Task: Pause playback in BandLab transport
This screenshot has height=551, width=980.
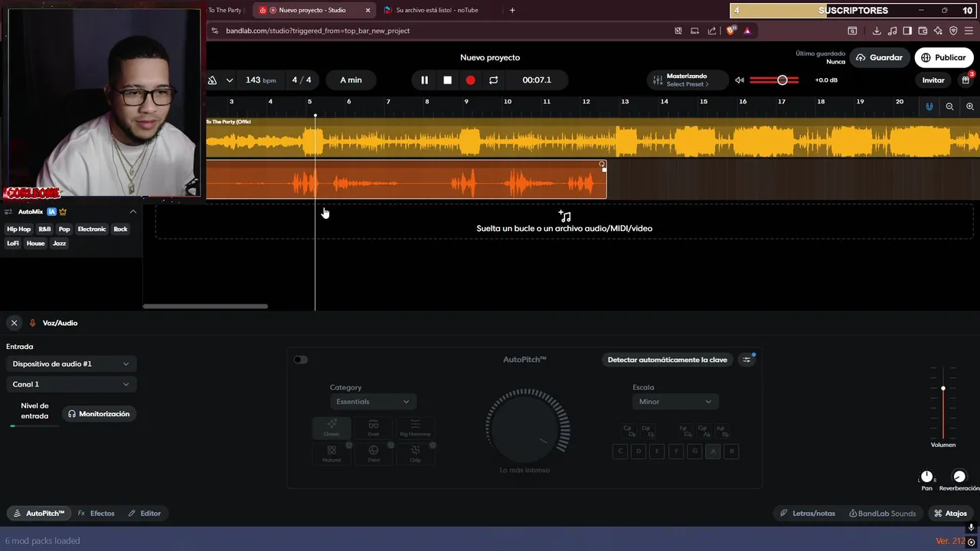Action: [424, 80]
